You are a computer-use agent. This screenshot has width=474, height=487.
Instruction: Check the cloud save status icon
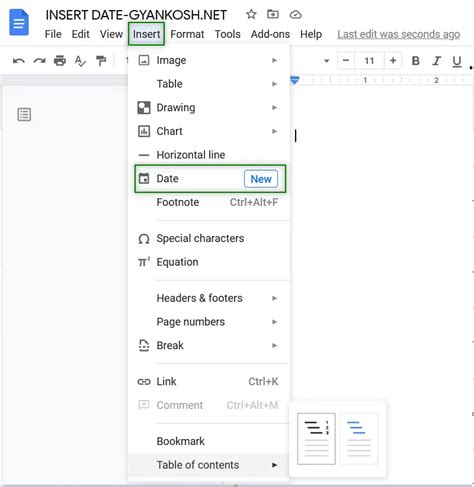click(x=295, y=15)
